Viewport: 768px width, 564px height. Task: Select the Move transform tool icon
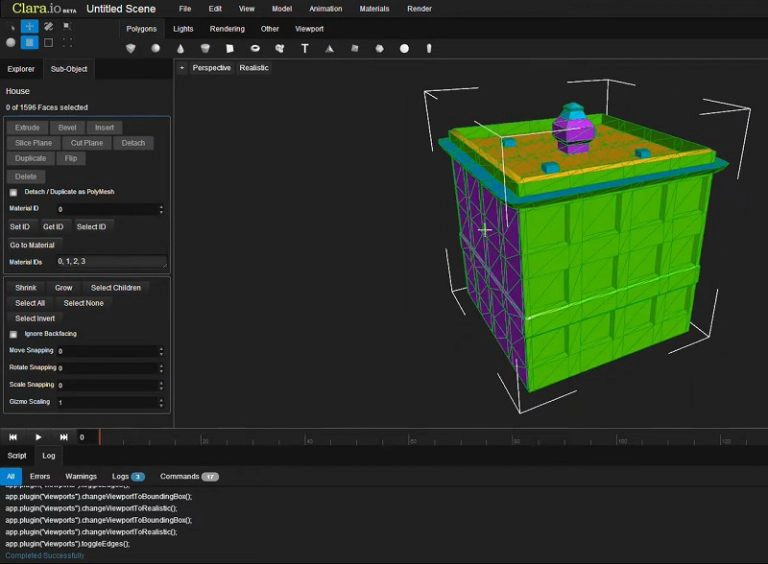29,26
